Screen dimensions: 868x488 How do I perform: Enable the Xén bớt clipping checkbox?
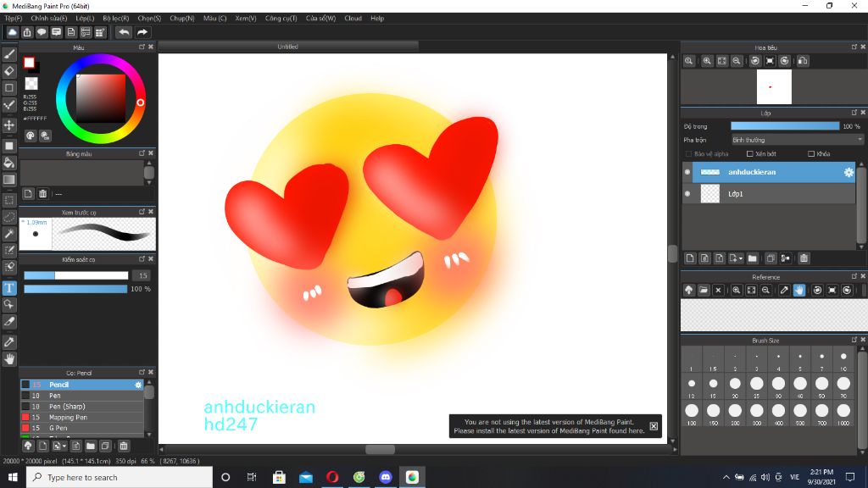pyautogui.click(x=749, y=154)
